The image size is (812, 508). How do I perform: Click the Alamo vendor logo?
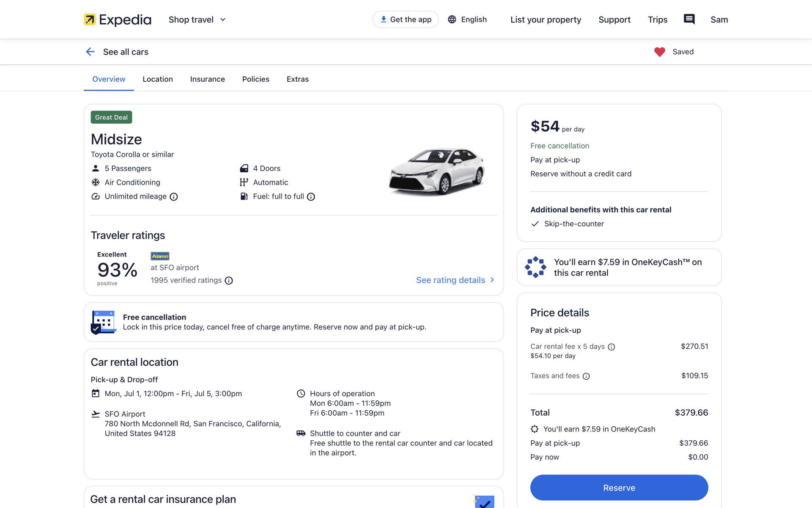click(160, 256)
